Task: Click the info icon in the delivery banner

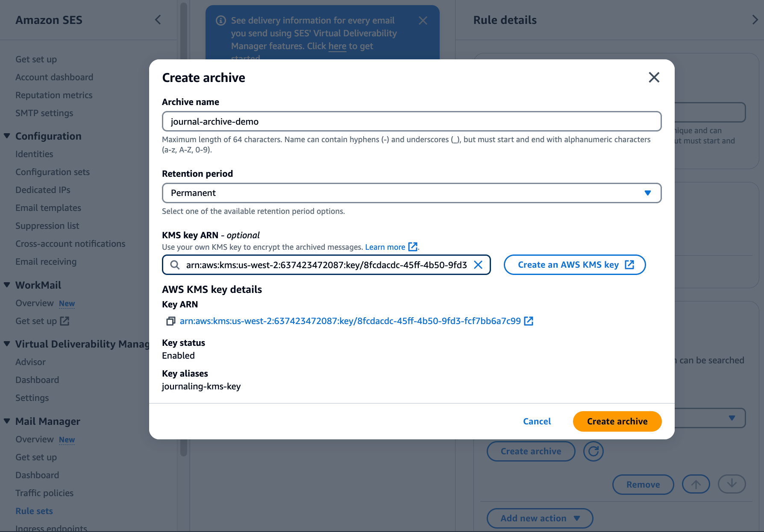Action: click(x=220, y=20)
